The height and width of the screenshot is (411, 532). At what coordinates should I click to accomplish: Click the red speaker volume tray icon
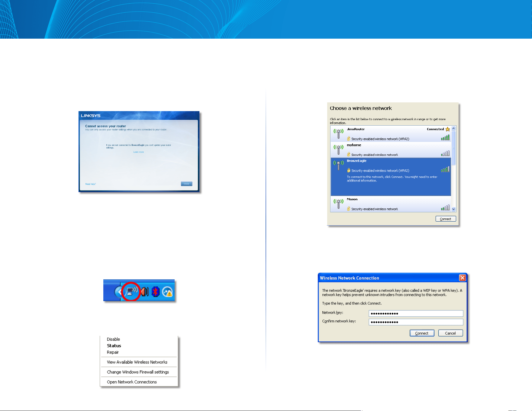(145, 291)
